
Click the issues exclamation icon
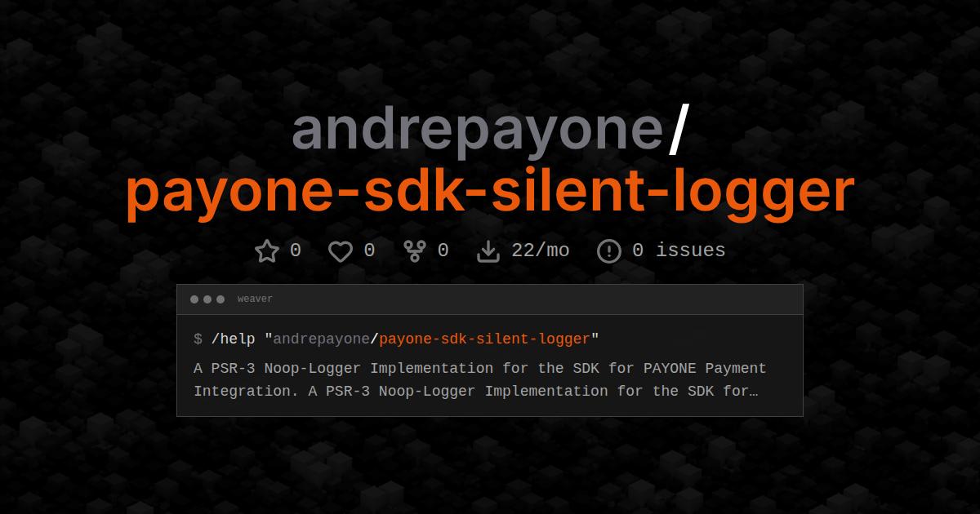coord(609,251)
